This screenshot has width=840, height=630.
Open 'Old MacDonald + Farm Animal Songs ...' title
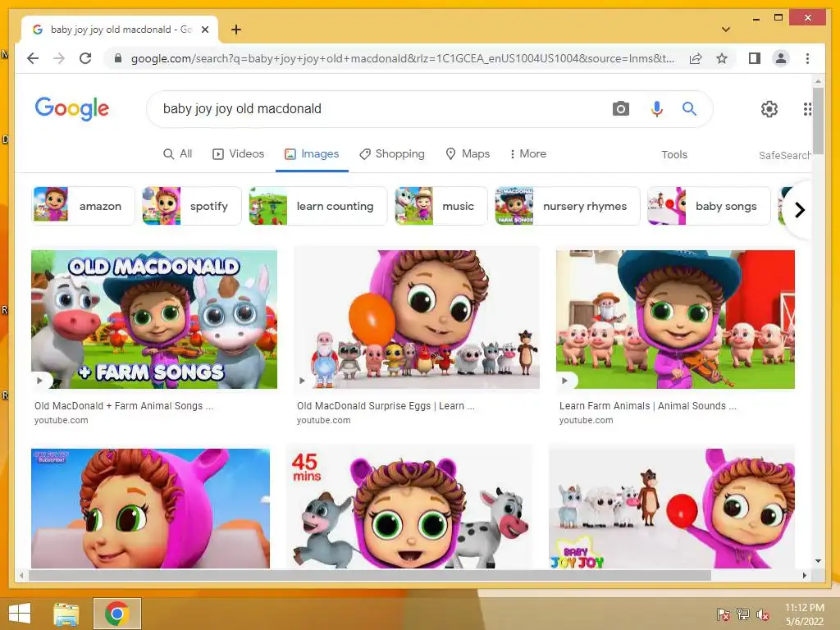click(124, 406)
